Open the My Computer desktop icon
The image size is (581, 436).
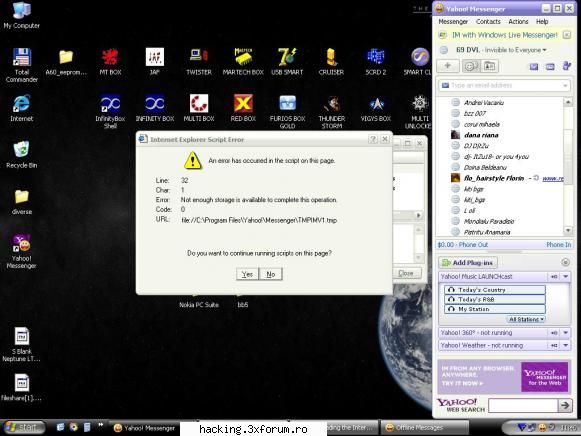click(21, 15)
